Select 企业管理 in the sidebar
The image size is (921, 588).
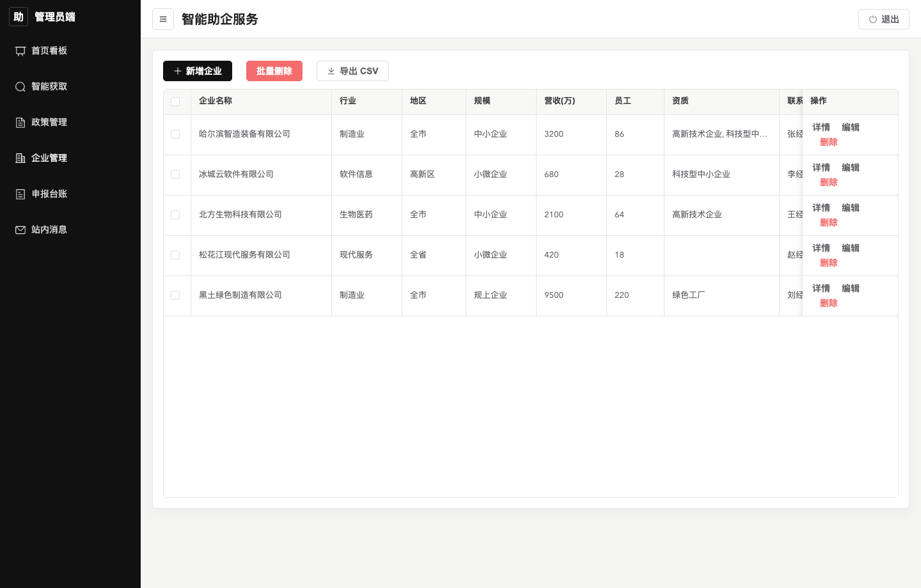70,158
